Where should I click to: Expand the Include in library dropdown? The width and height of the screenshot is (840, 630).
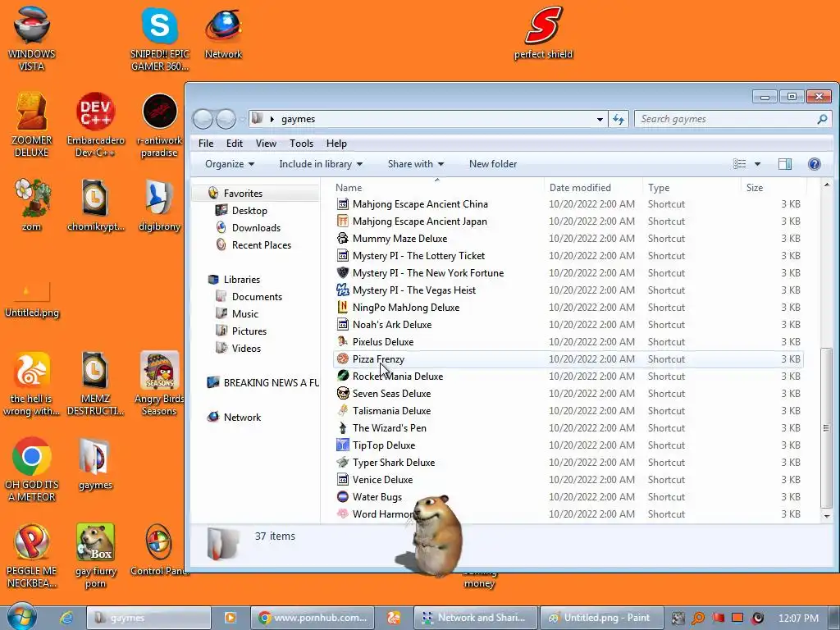click(x=321, y=164)
